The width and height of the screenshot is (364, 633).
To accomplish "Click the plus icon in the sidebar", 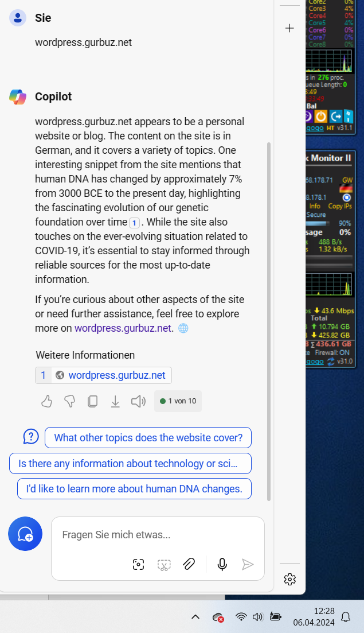I will 289,28.
